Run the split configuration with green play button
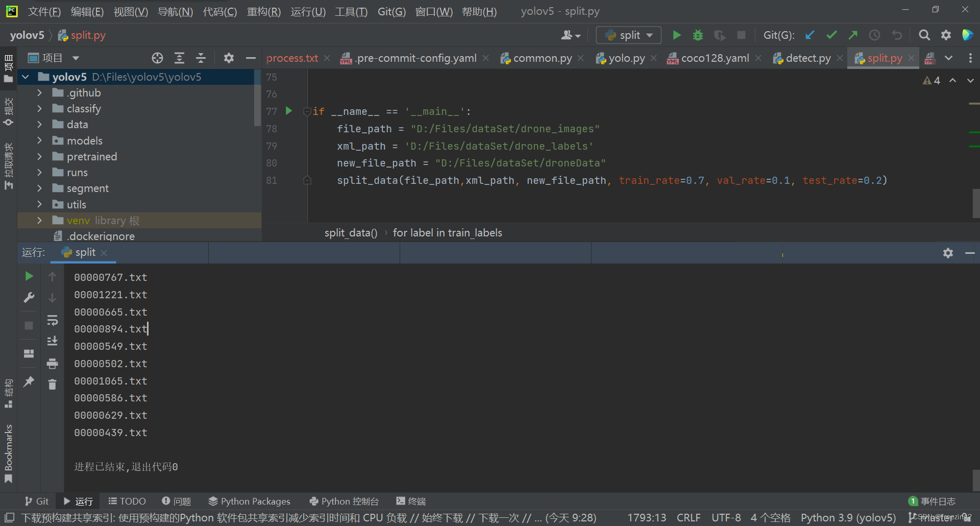The image size is (980, 526). pos(676,35)
